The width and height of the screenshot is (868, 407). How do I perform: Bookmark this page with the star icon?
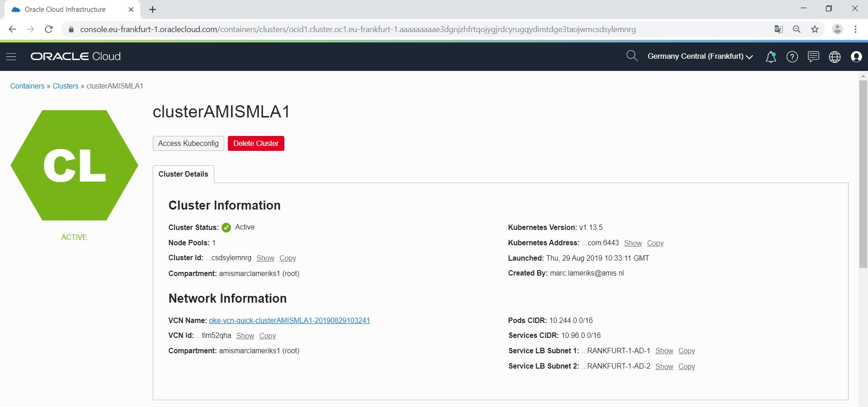[815, 29]
